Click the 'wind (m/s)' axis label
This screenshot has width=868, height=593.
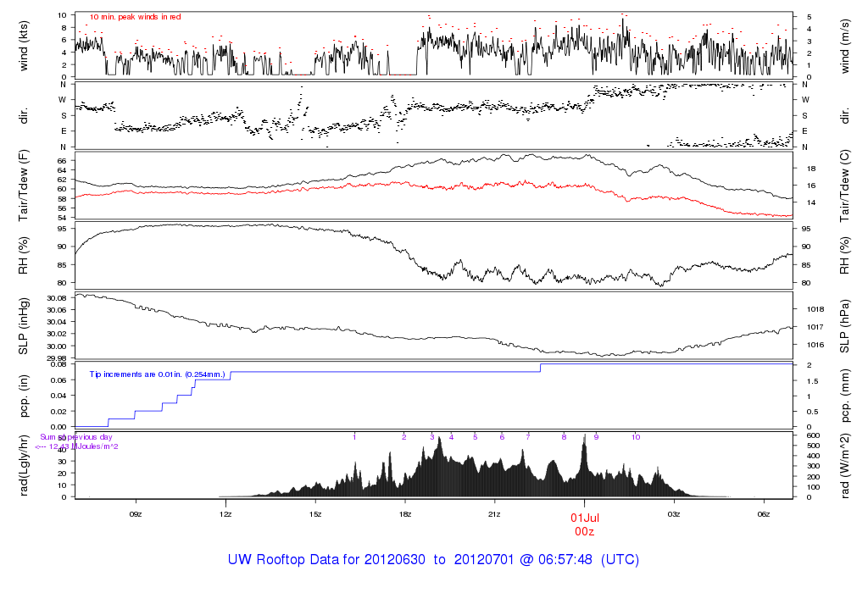(843, 46)
